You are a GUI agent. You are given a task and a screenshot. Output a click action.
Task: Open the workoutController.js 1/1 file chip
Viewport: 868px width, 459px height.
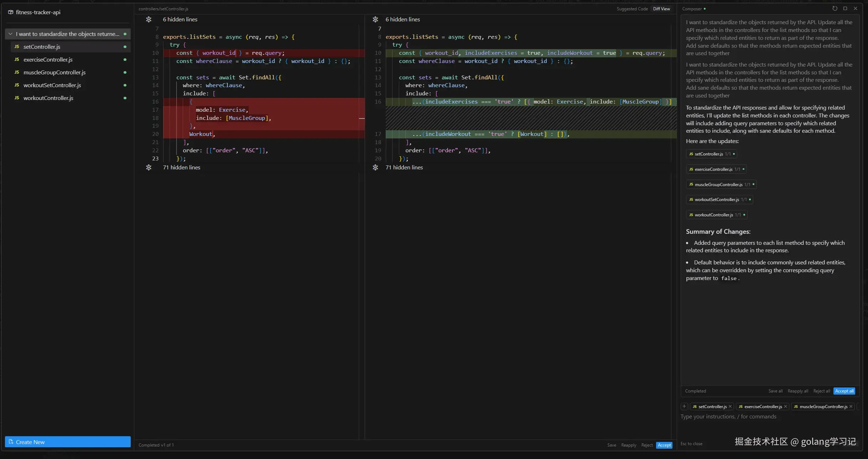pos(716,215)
